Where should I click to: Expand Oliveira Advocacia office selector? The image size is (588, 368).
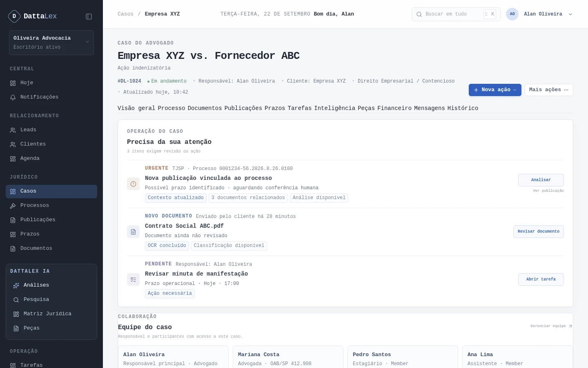click(51, 43)
